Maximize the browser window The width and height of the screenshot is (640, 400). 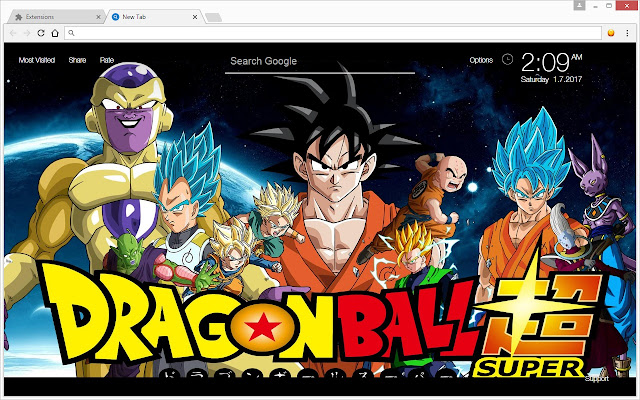(609, 6)
